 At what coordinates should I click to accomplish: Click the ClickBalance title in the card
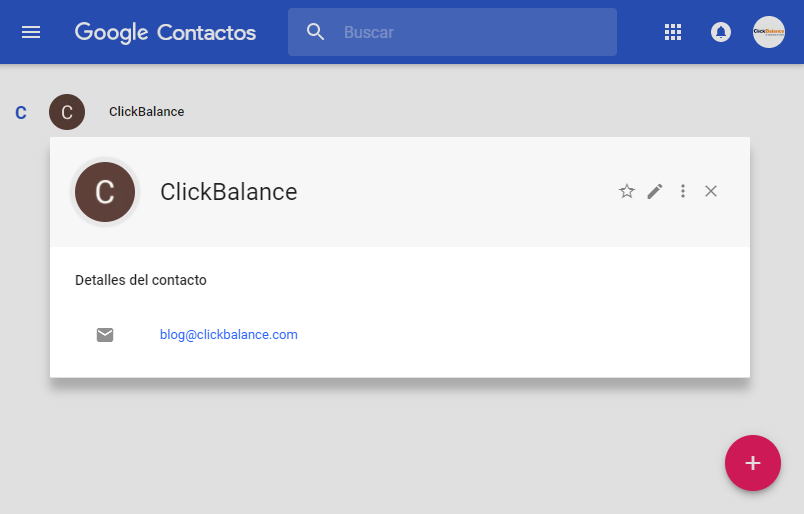coord(229,192)
